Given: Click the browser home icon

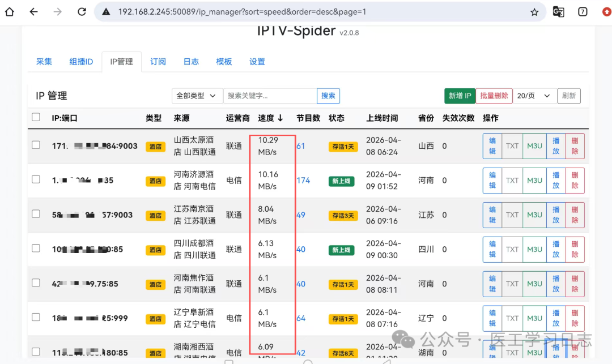Looking at the screenshot, I should point(10,12).
